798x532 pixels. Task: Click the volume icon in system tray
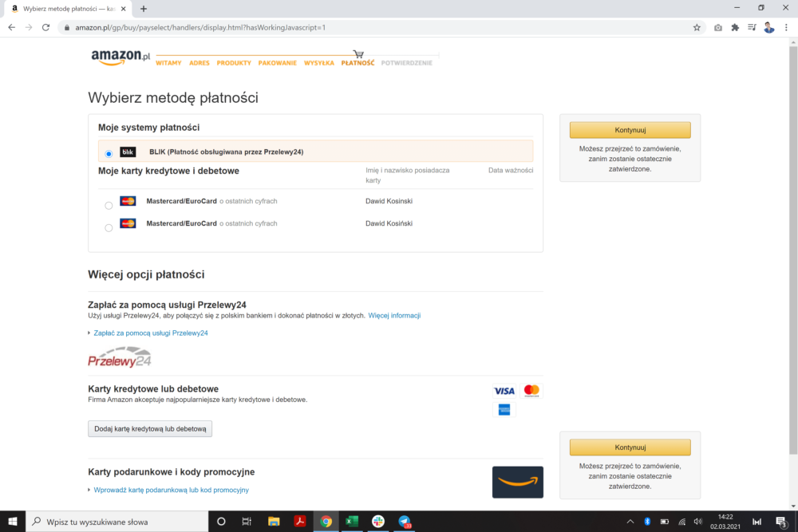(697, 522)
